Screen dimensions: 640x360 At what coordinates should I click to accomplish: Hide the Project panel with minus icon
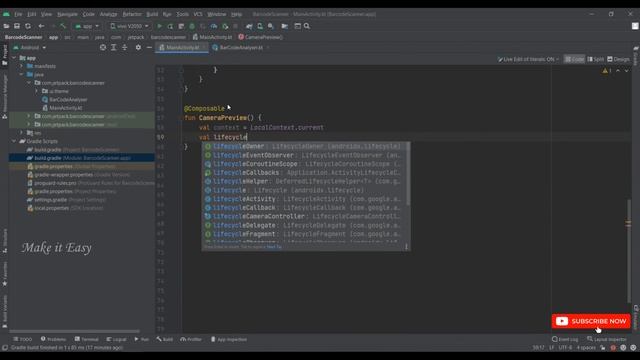click(x=149, y=47)
